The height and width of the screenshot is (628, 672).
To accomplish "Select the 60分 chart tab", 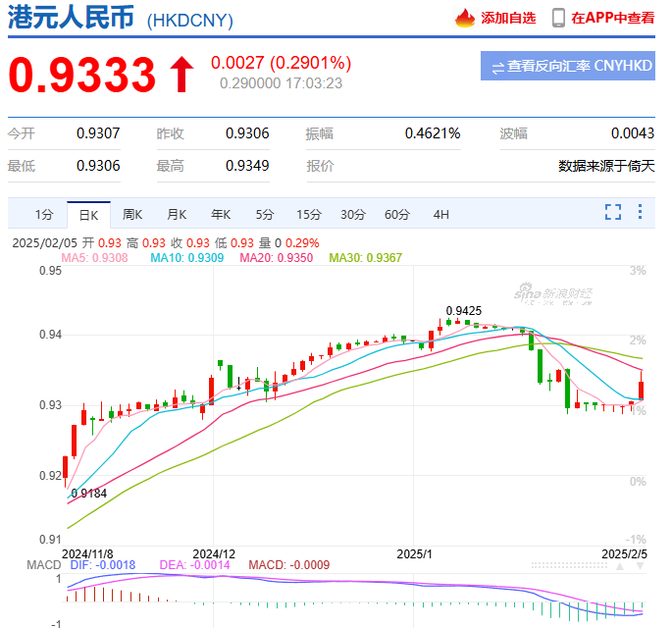I will (x=397, y=214).
